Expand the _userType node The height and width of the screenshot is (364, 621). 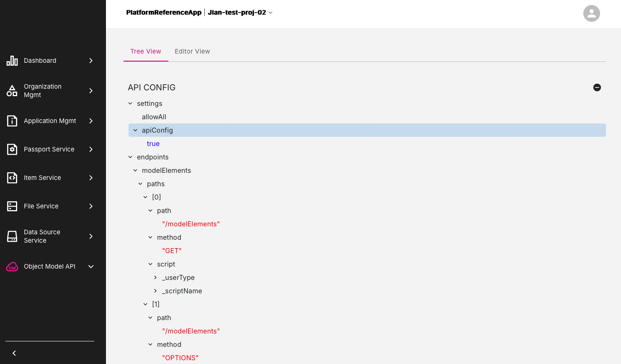[x=155, y=277]
